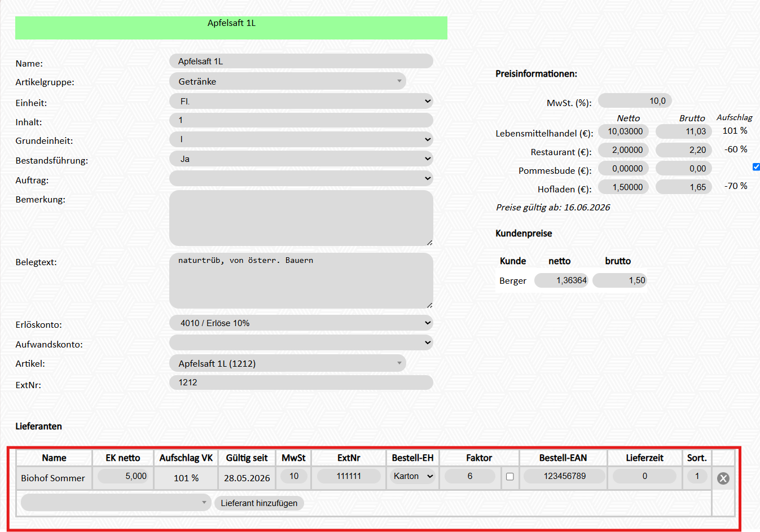The height and width of the screenshot is (532, 760).
Task: Click the supplier ExtNr field 111111
Action: pos(349,476)
